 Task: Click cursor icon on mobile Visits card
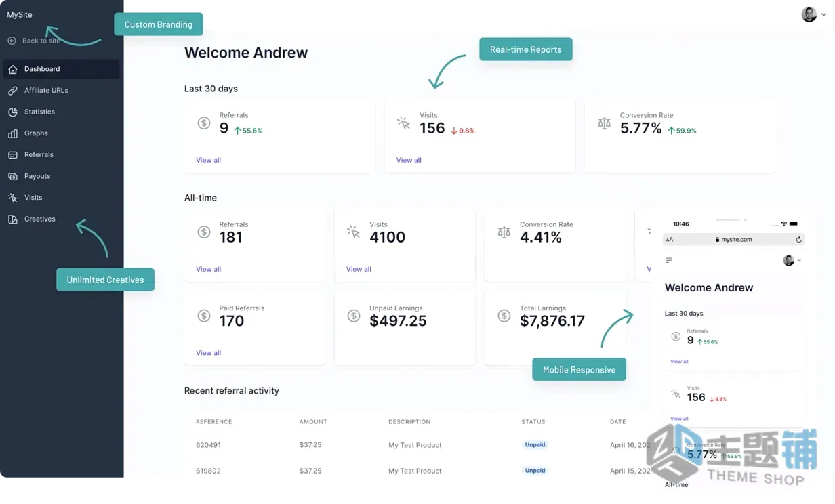676,393
